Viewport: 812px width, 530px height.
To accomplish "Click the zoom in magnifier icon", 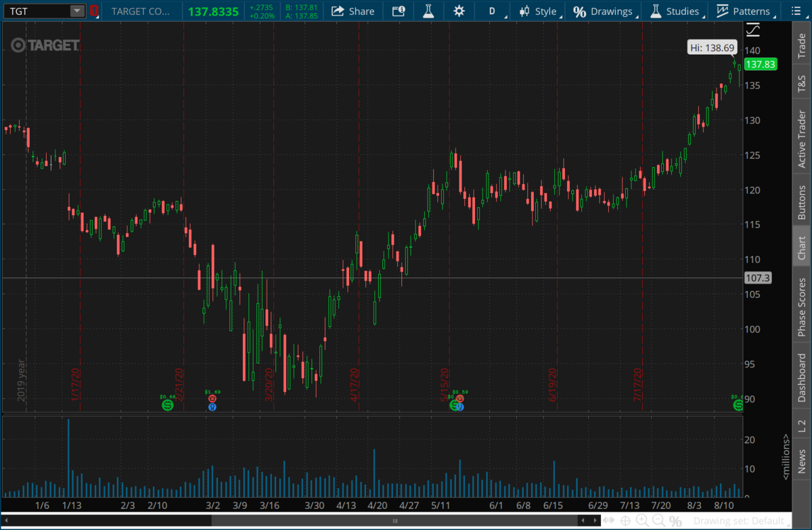I will (642, 521).
